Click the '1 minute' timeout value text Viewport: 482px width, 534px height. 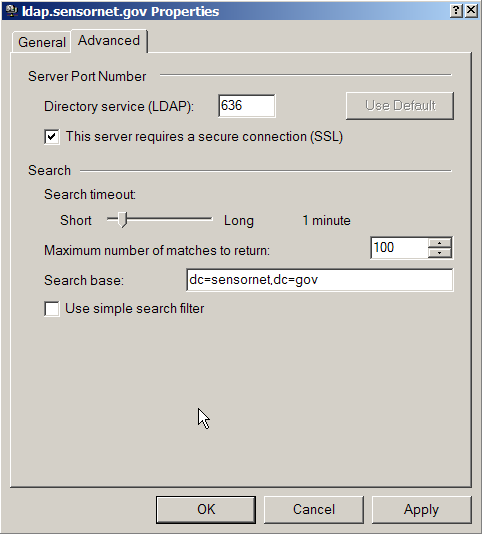[x=326, y=221]
